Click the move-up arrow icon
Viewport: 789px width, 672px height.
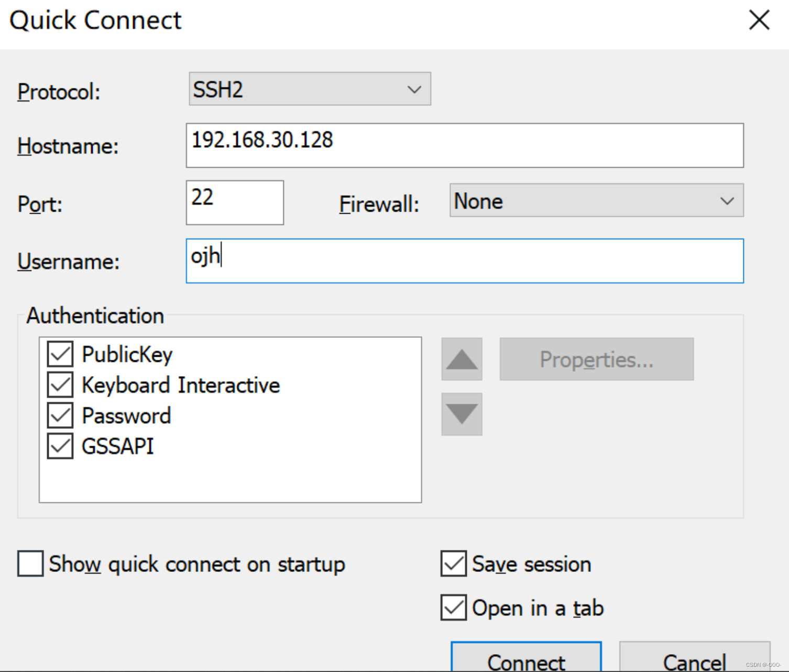pyautogui.click(x=461, y=359)
